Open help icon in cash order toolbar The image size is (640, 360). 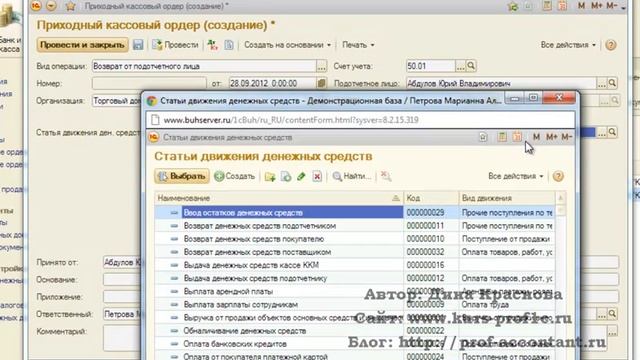(x=611, y=45)
